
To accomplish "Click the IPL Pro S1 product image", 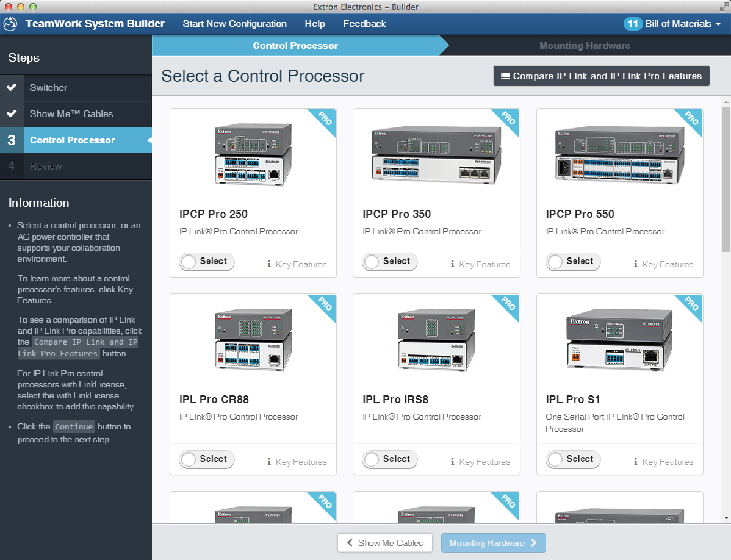I will [620, 339].
